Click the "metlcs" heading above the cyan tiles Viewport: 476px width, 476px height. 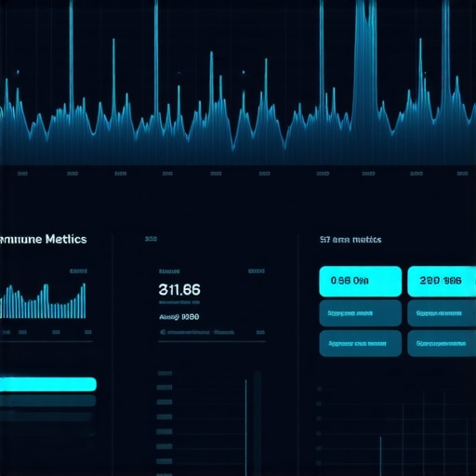coord(350,240)
